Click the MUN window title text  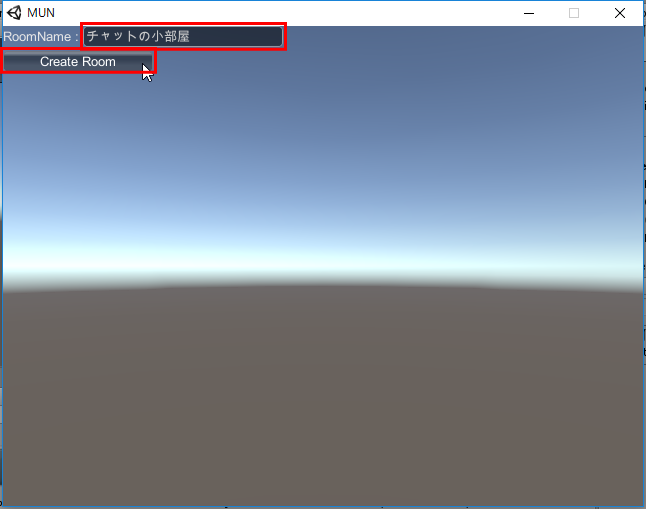(x=41, y=13)
